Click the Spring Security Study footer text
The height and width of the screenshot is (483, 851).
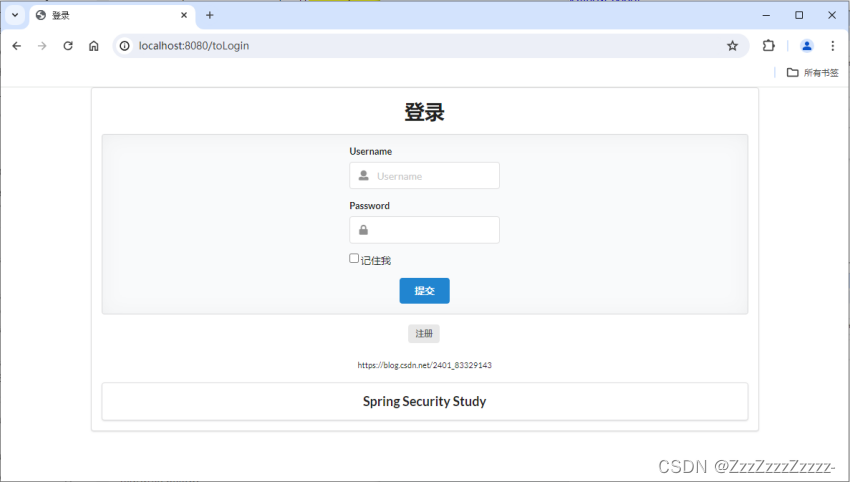point(424,402)
